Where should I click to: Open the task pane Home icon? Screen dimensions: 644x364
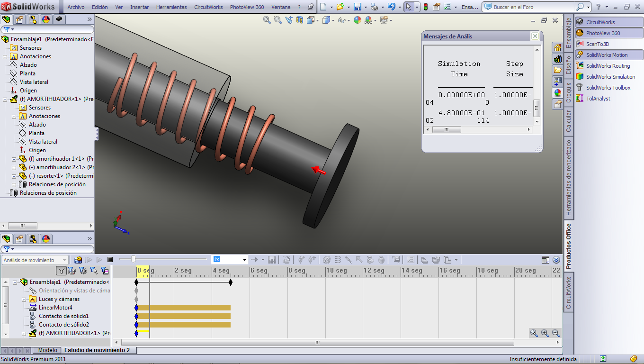[557, 47]
